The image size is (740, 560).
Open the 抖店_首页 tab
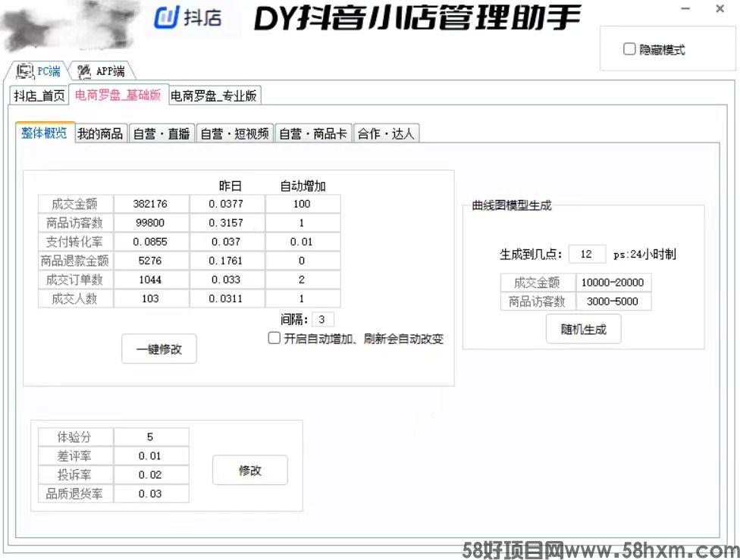tap(39, 95)
